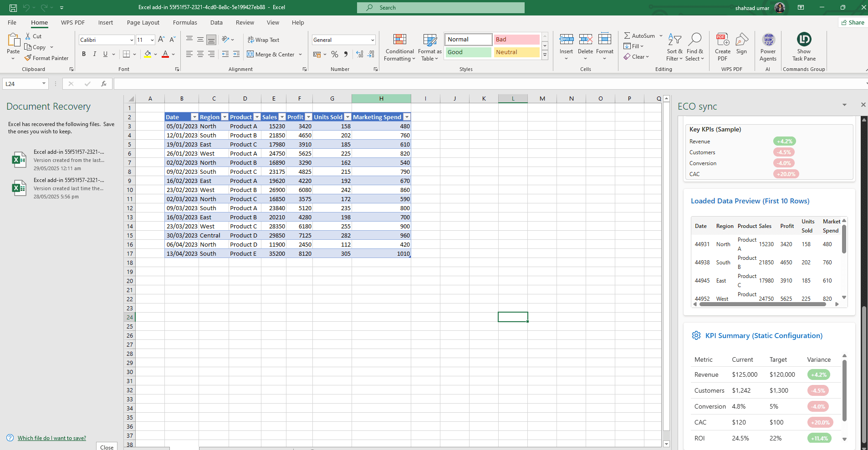This screenshot has width=868, height=450.
Task: Switch to the Page Layout tab
Action: (x=143, y=22)
